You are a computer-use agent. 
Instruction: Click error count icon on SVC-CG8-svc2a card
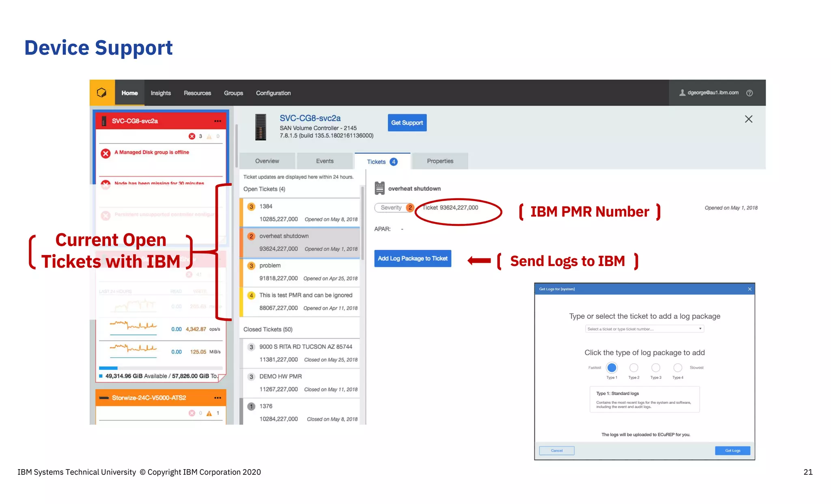(192, 136)
